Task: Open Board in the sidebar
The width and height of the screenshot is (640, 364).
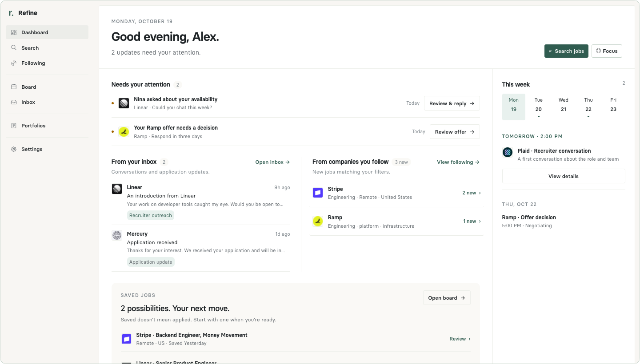Action: click(47, 87)
